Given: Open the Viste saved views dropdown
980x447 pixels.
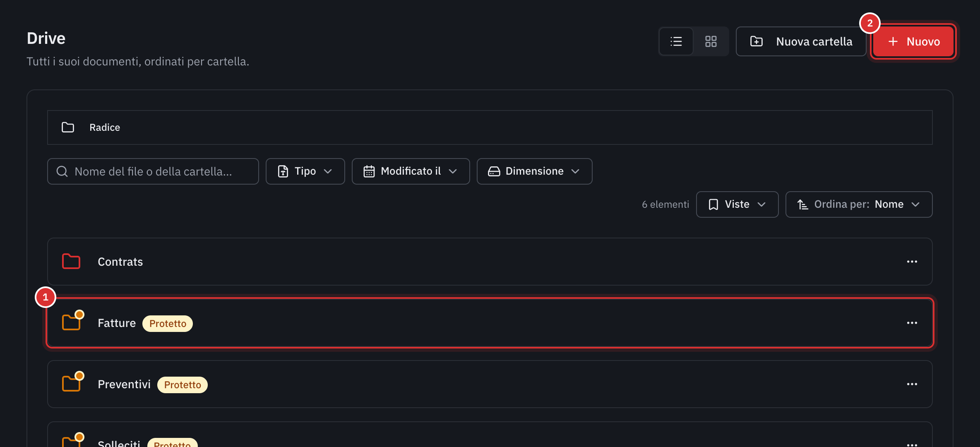Looking at the screenshot, I should 737,204.
